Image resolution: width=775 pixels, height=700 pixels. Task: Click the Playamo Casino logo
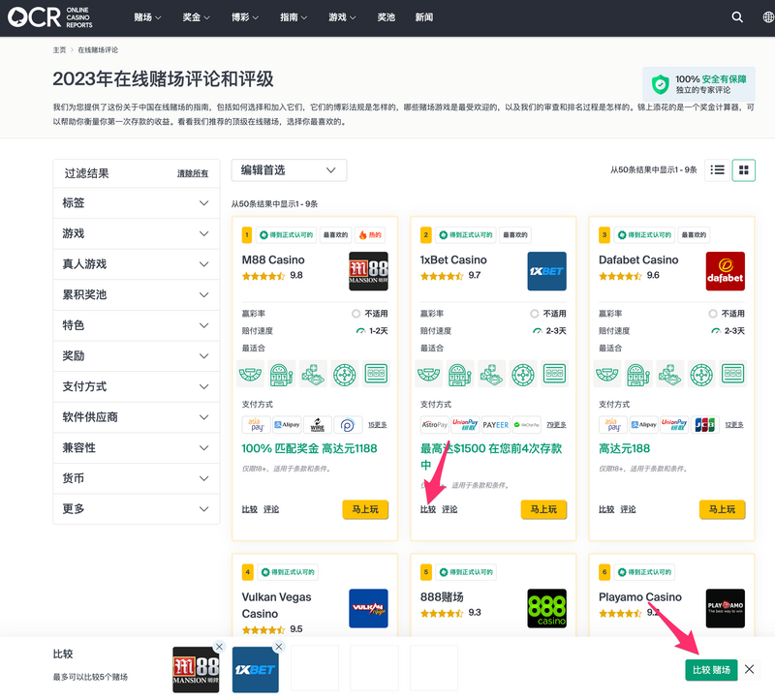tap(725, 608)
